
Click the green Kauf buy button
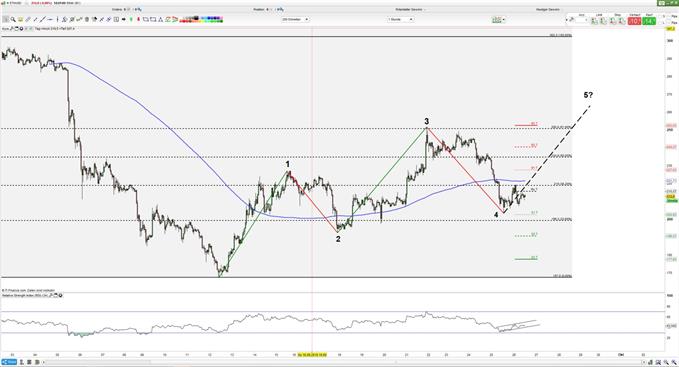pos(649,20)
